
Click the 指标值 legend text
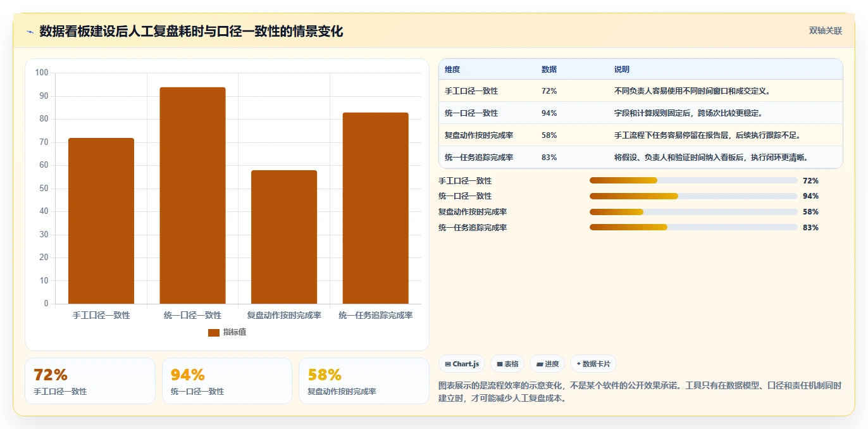tap(235, 332)
